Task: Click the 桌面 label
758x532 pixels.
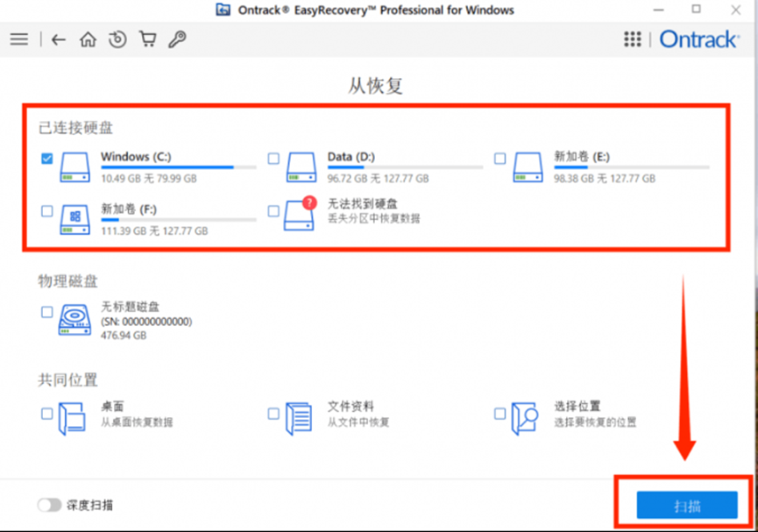Action: (x=112, y=407)
